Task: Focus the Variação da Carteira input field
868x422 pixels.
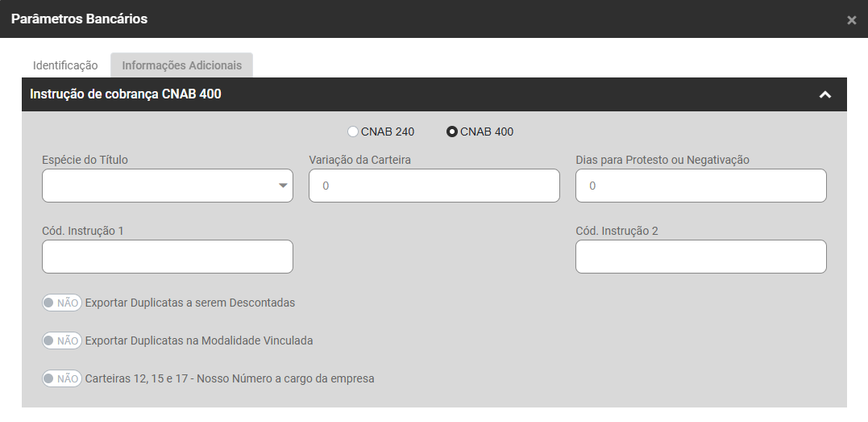Action: [434, 186]
